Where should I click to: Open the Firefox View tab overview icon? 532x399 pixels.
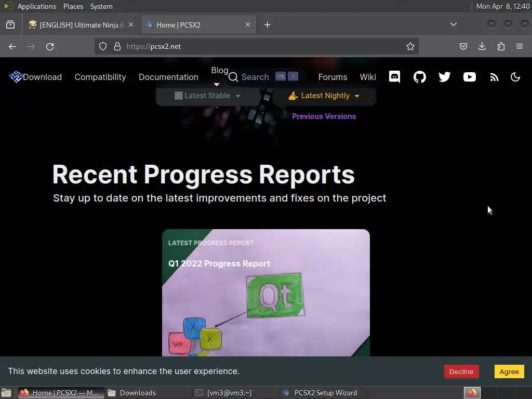(x=10, y=24)
